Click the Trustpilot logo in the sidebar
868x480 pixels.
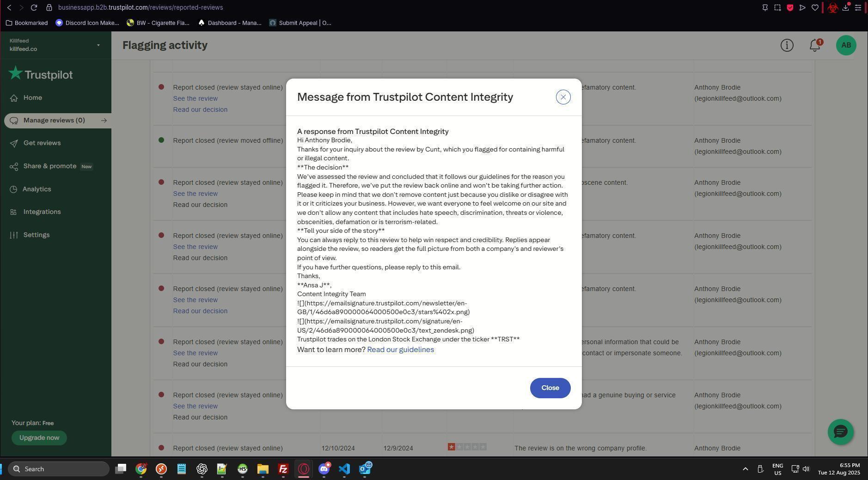tap(41, 74)
